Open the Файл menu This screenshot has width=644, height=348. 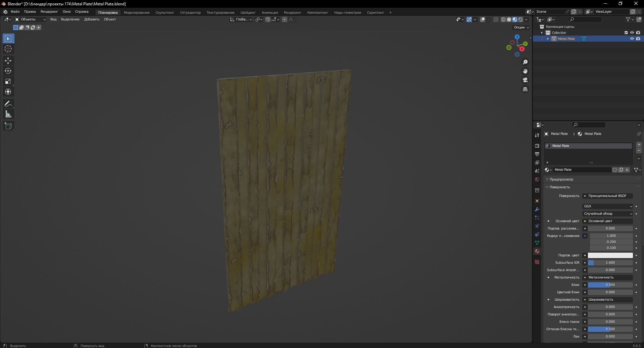click(15, 12)
